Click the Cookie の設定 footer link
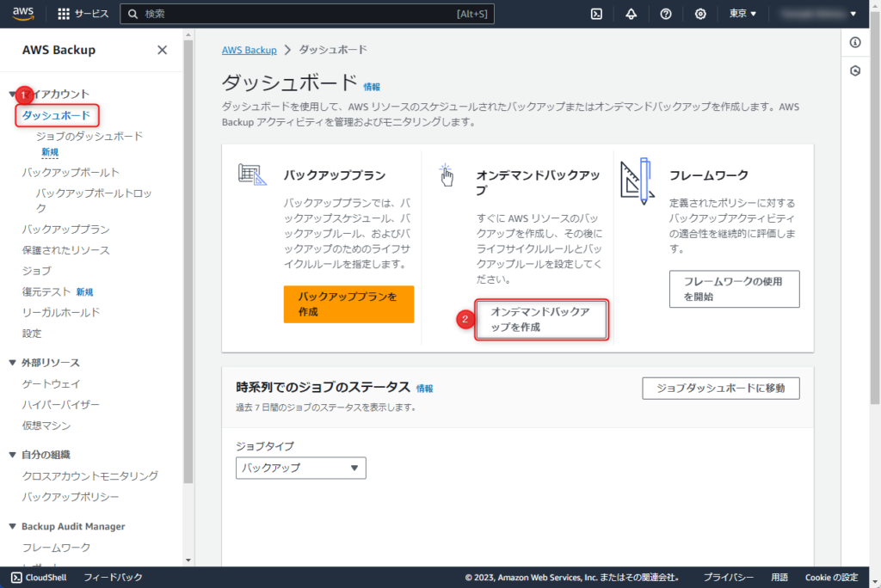The image size is (881, 588). pos(832,578)
